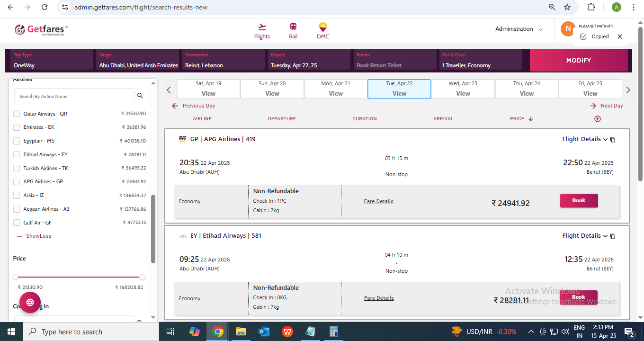Image resolution: width=644 pixels, height=341 pixels.
Task: Tick the Qatar Airways - QR checkbox
Action: tap(17, 114)
